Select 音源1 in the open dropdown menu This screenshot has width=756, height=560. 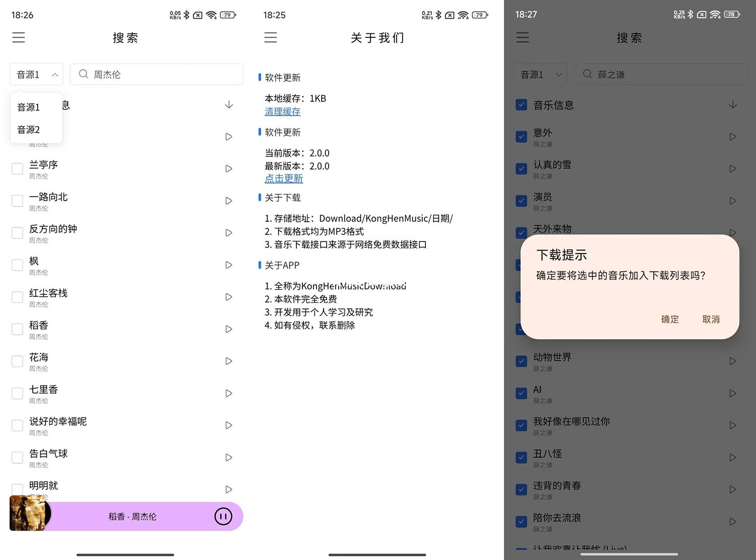[x=28, y=107]
